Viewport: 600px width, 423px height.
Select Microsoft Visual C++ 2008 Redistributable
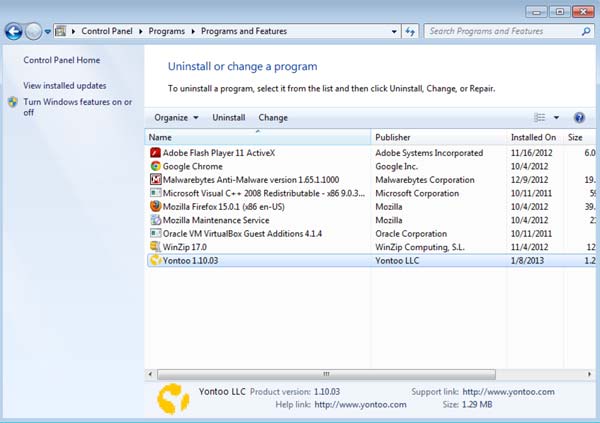pos(370,193)
